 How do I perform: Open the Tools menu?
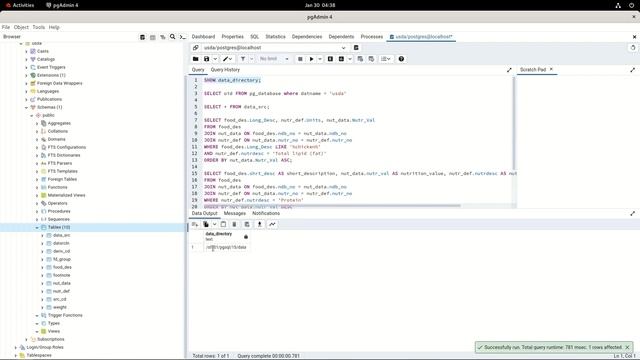39,27
